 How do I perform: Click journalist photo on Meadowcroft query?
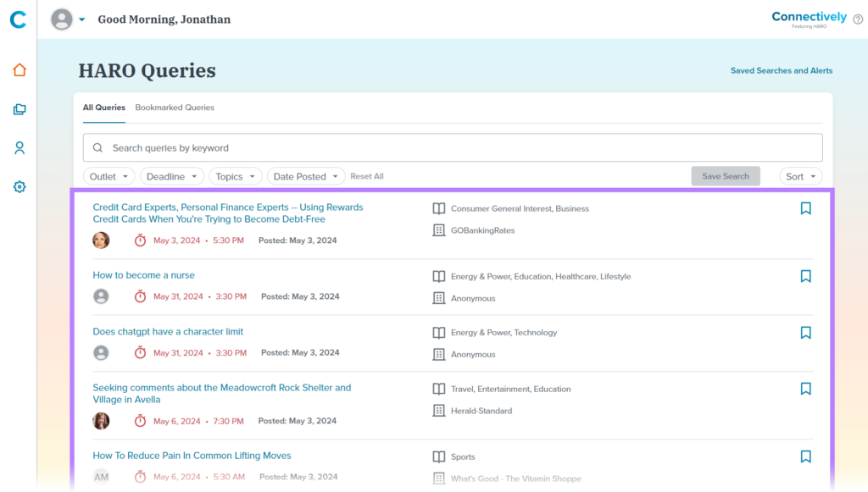click(101, 421)
